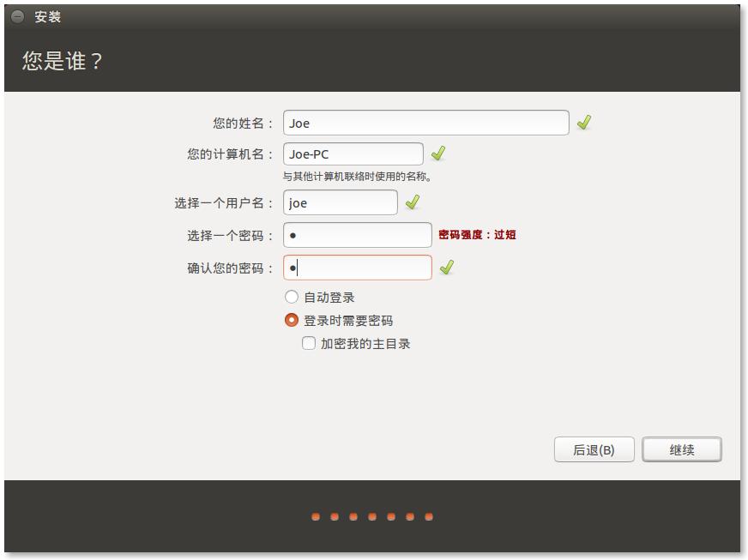Image resolution: width=748 pixels, height=560 pixels.
Task: Click the computer name field with Joe-PC
Action: click(x=353, y=154)
